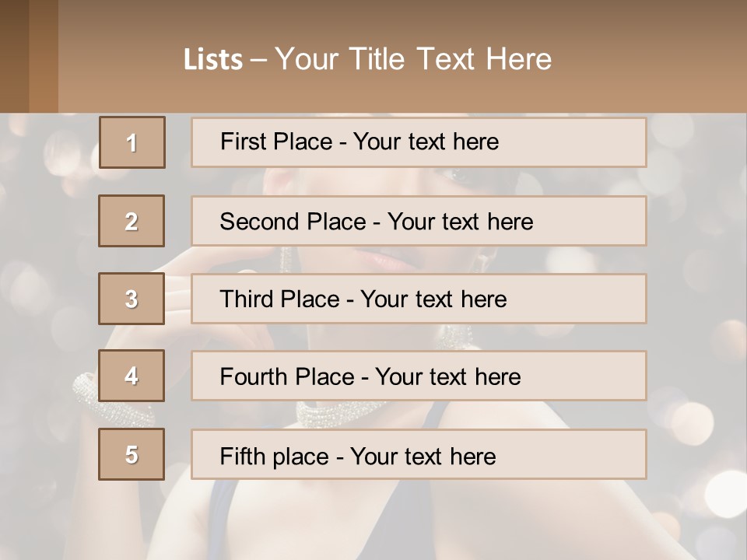Select the number 4 box

pyautogui.click(x=132, y=376)
